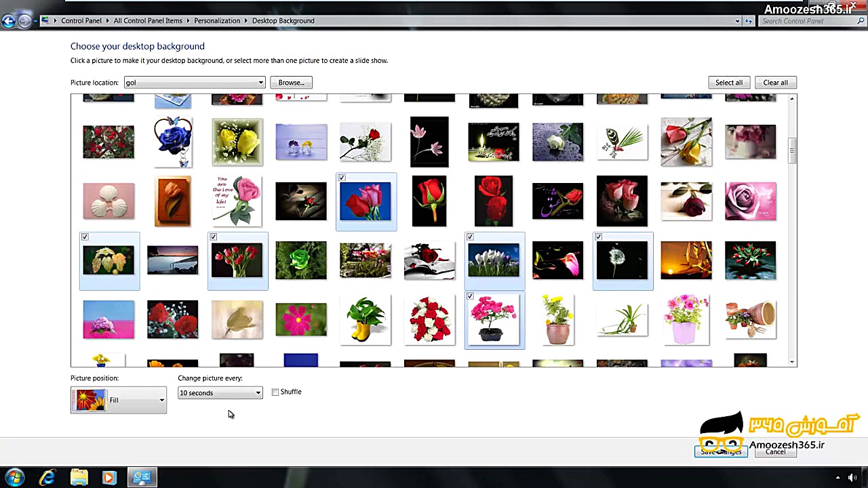
Task: Select the red and yellow roses picture
Action: [x=686, y=142]
